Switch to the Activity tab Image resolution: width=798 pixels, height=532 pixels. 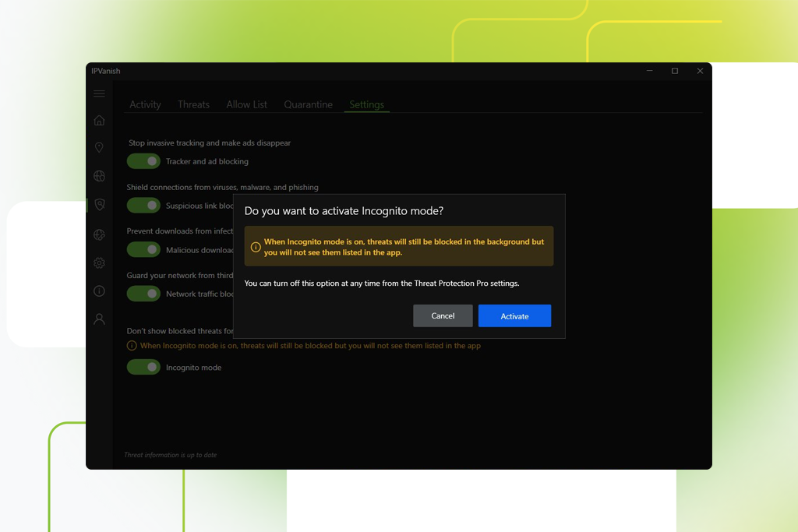(x=145, y=104)
